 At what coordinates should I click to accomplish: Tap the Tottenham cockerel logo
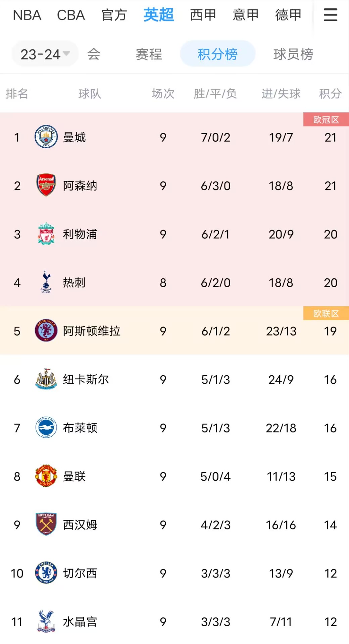click(x=46, y=282)
